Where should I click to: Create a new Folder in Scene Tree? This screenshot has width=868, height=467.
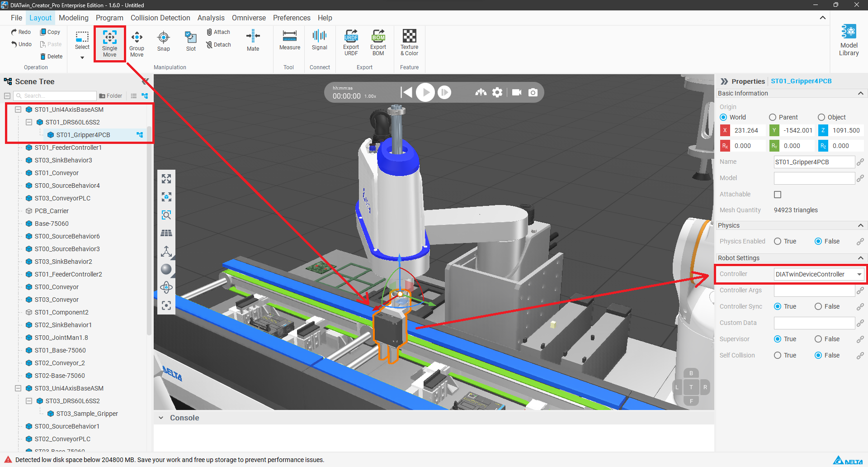coord(111,96)
